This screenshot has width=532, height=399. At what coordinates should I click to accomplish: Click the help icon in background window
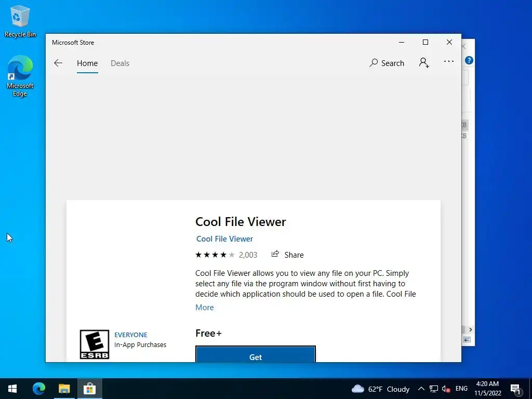469,60
